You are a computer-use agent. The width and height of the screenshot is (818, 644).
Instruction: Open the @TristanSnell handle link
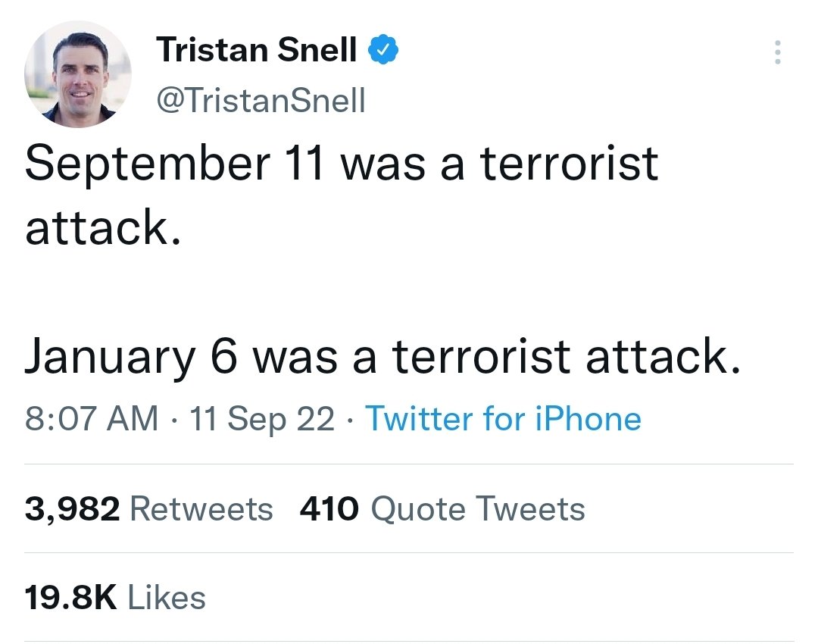click(261, 100)
